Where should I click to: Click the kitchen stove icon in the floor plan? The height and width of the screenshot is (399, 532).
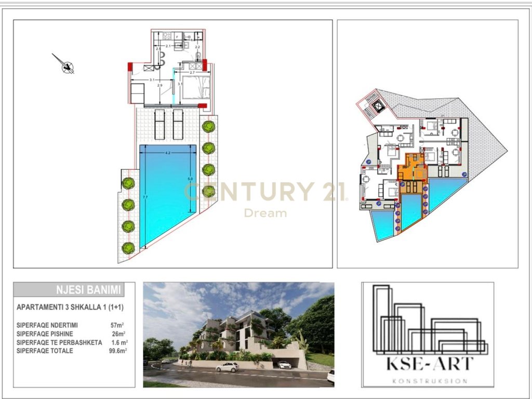pyautogui.click(x=166, y=36)
